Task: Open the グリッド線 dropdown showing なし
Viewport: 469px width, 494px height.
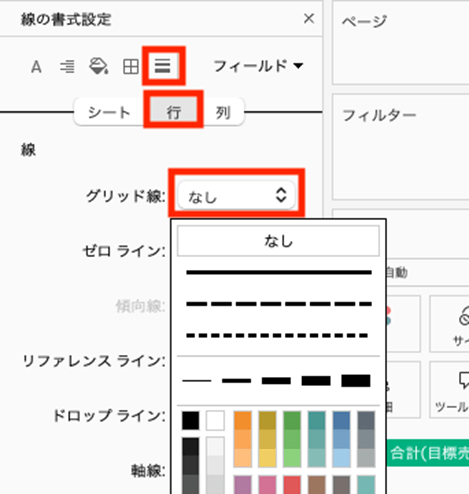Action: coord(236,195)
